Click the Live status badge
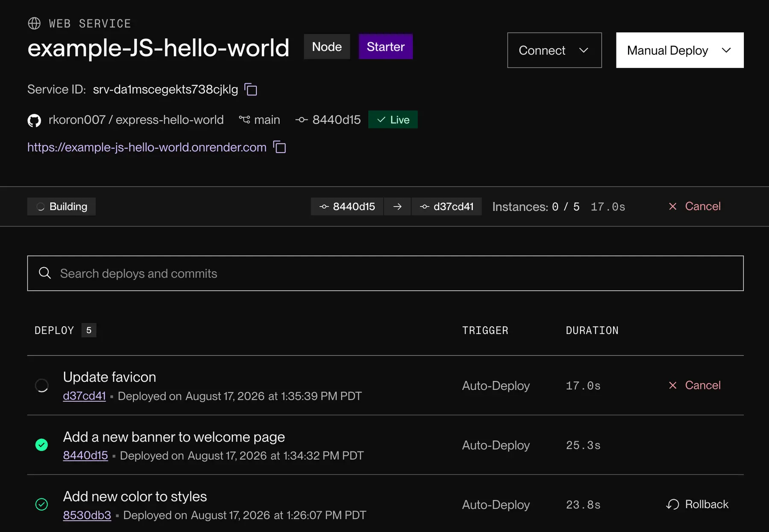The width and height of the screenshot is (769, 532). click(393, 120)
